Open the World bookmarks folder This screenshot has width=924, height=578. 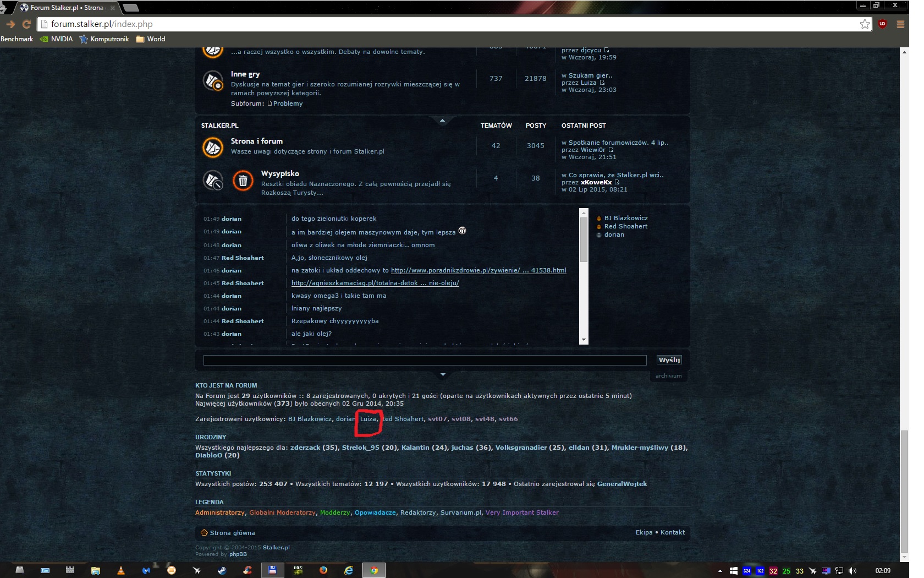pyautogui.click(x=150, y=39)
